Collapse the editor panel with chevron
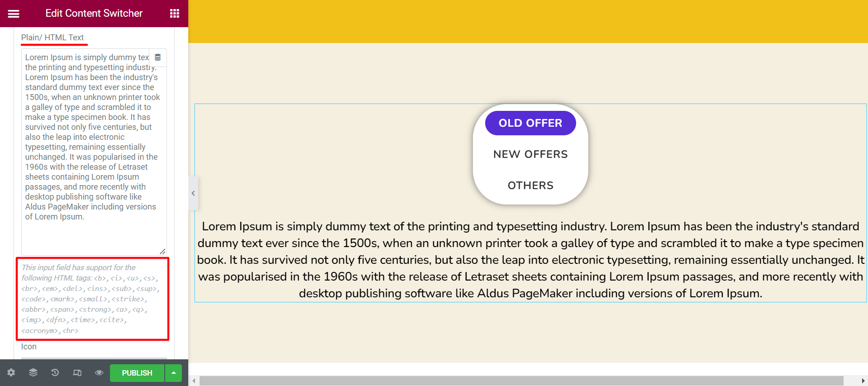Viewport: 868px width, 386px height. pos(193,193)
